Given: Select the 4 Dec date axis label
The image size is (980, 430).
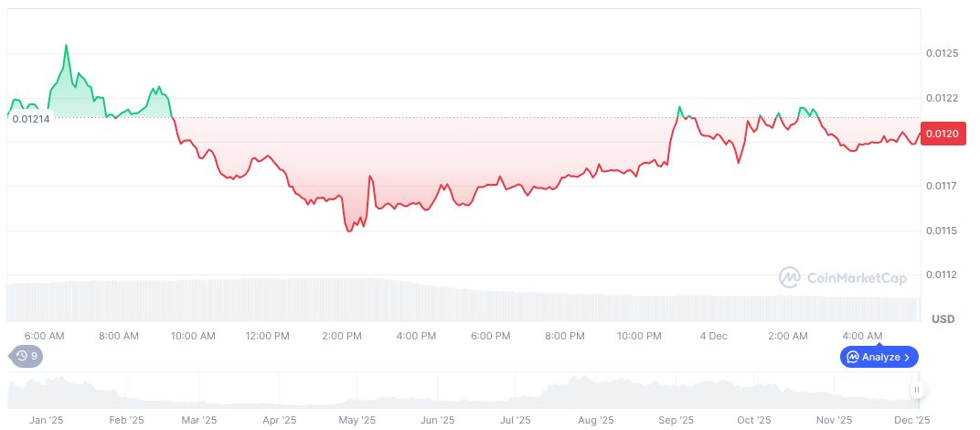Looking at the screenshot, I should pos(713,336).
